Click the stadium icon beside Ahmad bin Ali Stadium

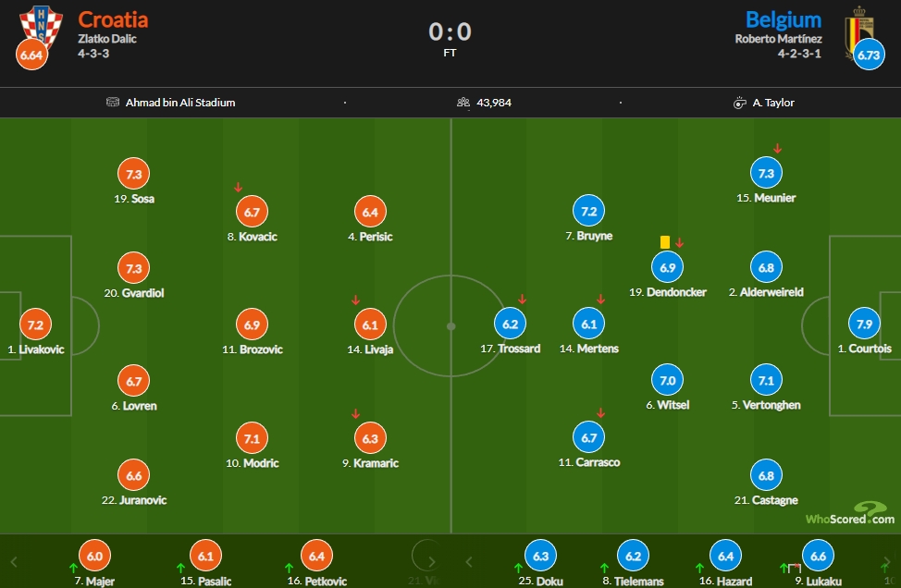point(113,103)
